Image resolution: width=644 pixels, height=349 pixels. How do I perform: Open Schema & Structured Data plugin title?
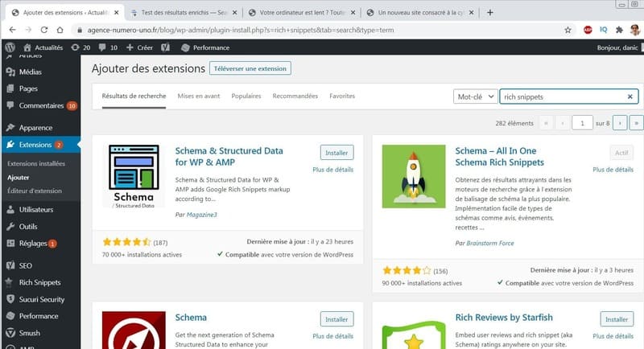[x=229, y=157]
